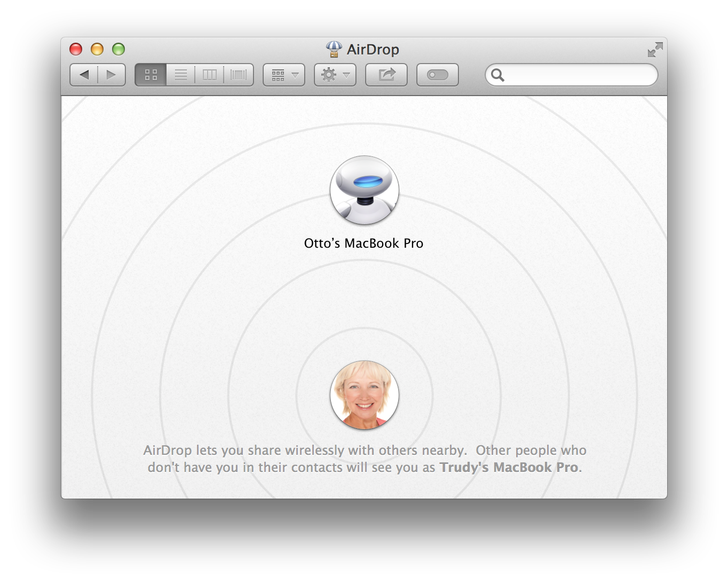Click the forward navigation arrow

(110, 74)
